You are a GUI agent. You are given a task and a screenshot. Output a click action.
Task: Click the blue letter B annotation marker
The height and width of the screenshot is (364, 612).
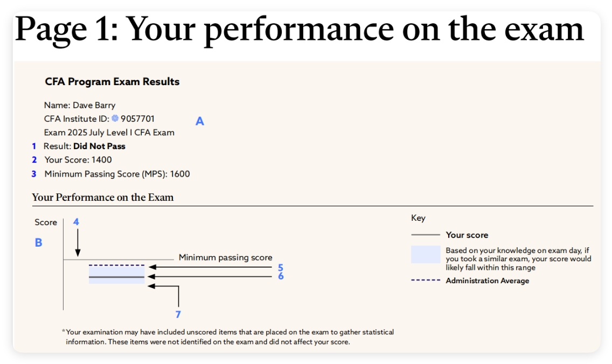pyautogui.click(x=38, y=243)
